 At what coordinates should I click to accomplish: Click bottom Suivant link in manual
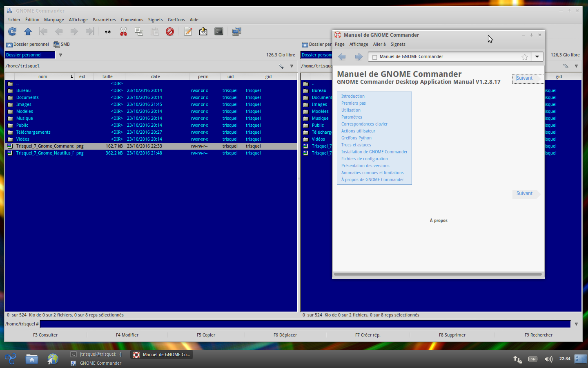pyautogui.click(x=524, y=193)
